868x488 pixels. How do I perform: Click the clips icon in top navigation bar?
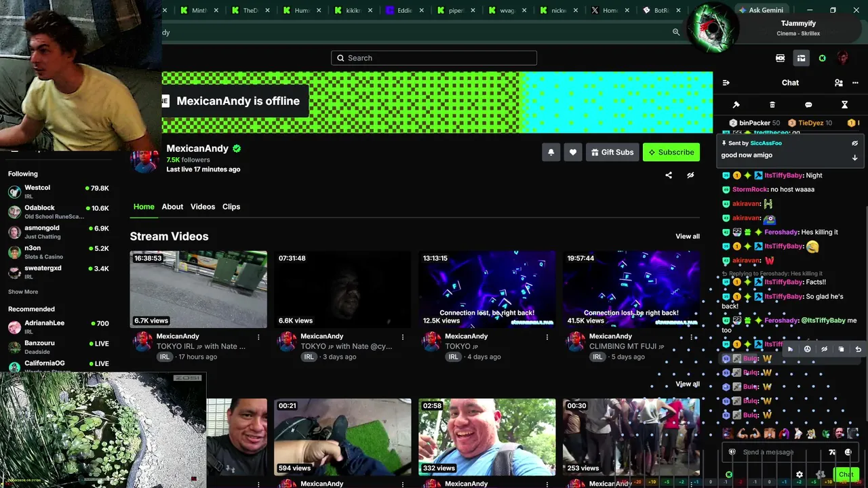780,58
